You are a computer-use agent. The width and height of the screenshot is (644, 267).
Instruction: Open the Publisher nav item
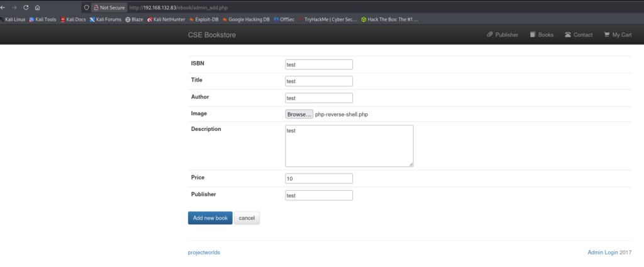pos(502,35)
